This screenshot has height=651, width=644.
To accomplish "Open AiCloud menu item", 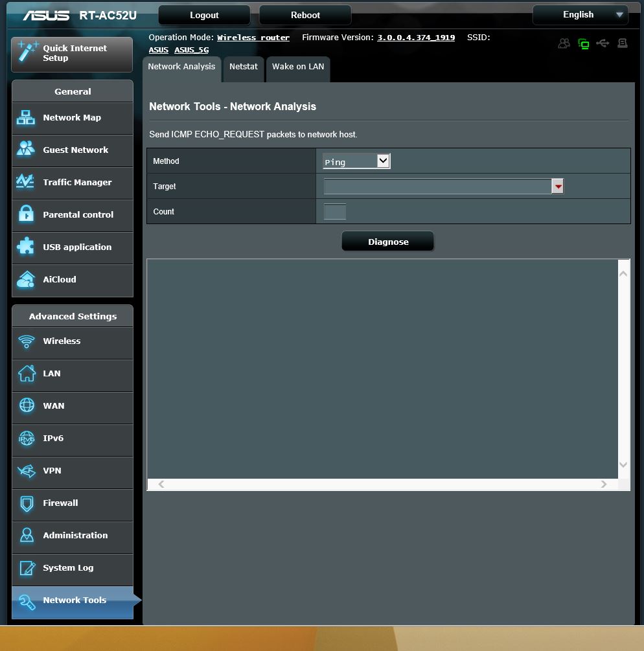I will pos(73,280).
